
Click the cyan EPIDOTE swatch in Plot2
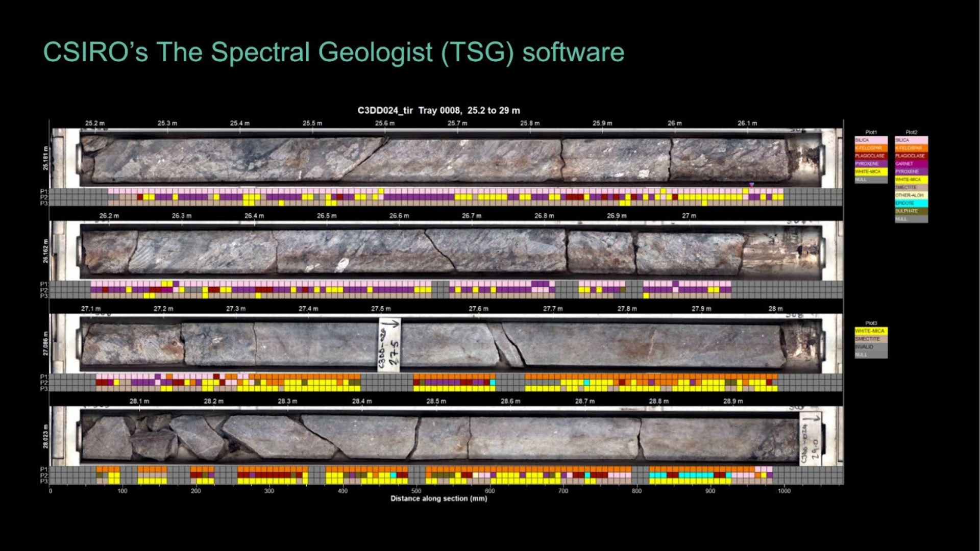coord(911,203)
